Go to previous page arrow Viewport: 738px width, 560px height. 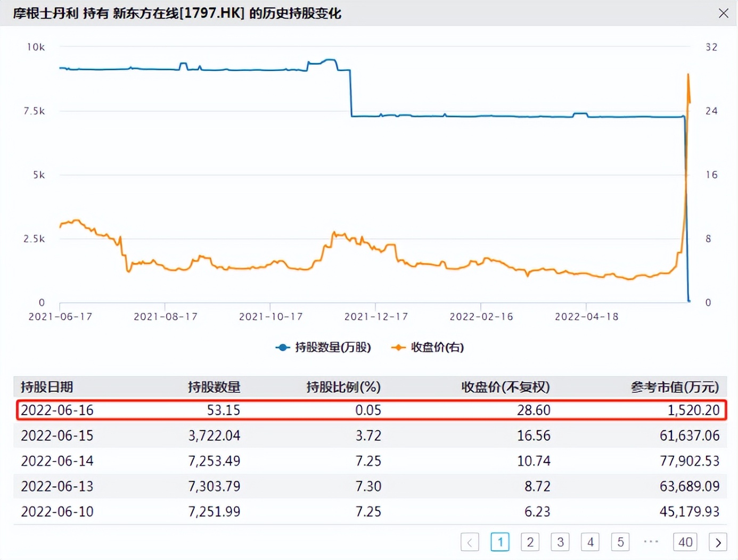(470, 542)
